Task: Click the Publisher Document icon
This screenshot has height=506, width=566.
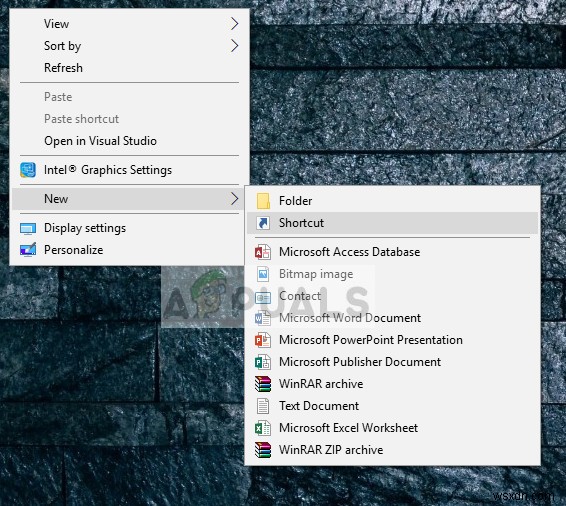Action: (x=263, y=362)
